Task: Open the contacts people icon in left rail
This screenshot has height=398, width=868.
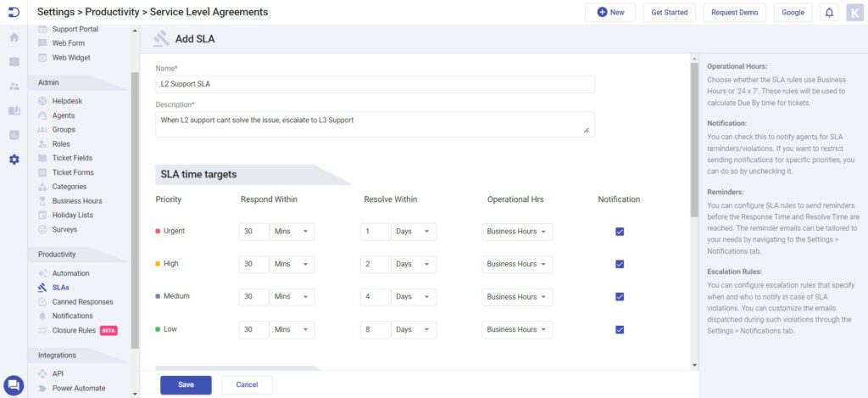Action: point(14,86)
